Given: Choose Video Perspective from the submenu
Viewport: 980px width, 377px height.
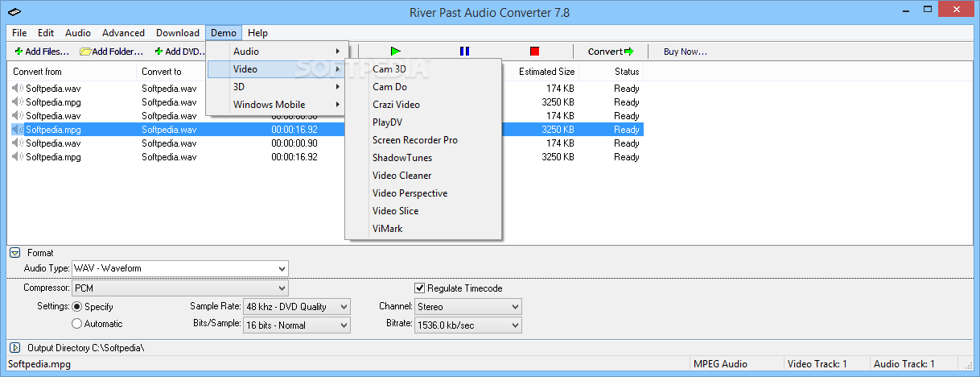Looking at the screenshot, I should click(x=423, y=193).
